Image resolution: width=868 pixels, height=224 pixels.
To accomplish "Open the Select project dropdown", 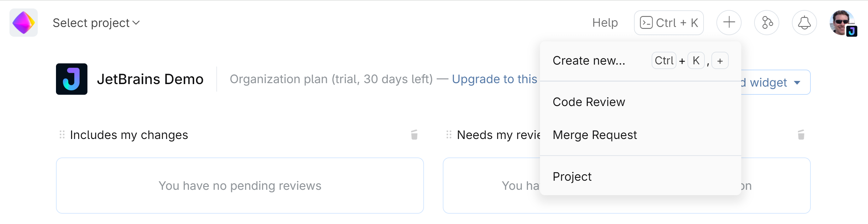I will pyautogui.click(x=96, y=23).
